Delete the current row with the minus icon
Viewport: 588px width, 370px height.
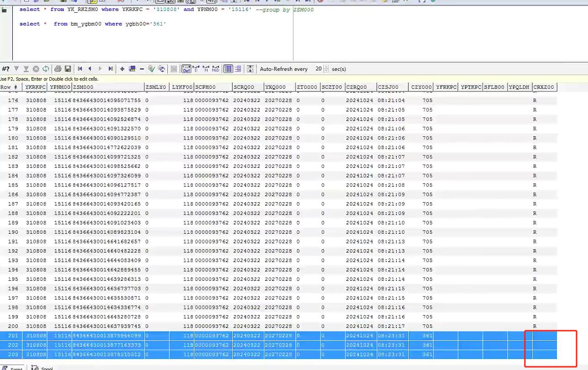142,69
